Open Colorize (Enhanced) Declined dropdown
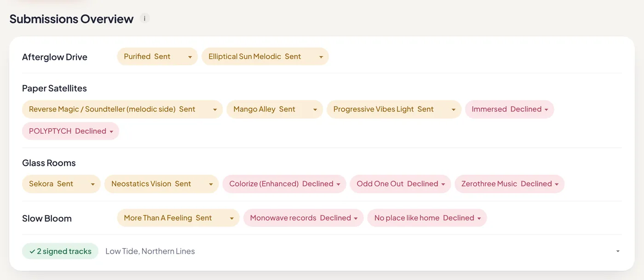This screenshot has height=280, width=644. (284, 184)
